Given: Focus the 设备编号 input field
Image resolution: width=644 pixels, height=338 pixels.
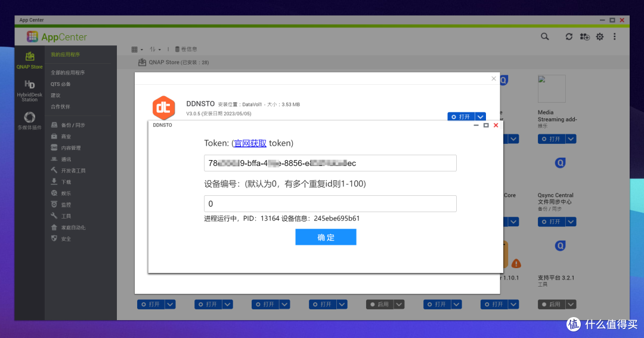Looking at the screenshot, I should 330,204.
